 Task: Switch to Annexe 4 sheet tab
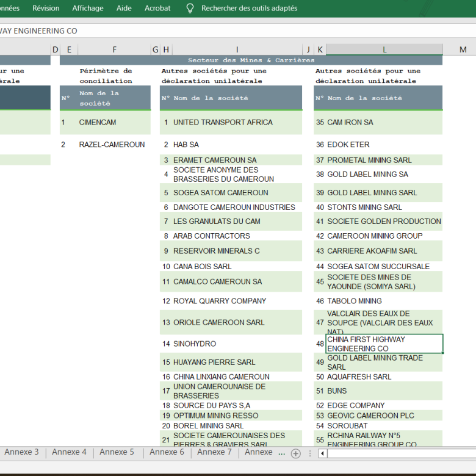click(69, 452)
